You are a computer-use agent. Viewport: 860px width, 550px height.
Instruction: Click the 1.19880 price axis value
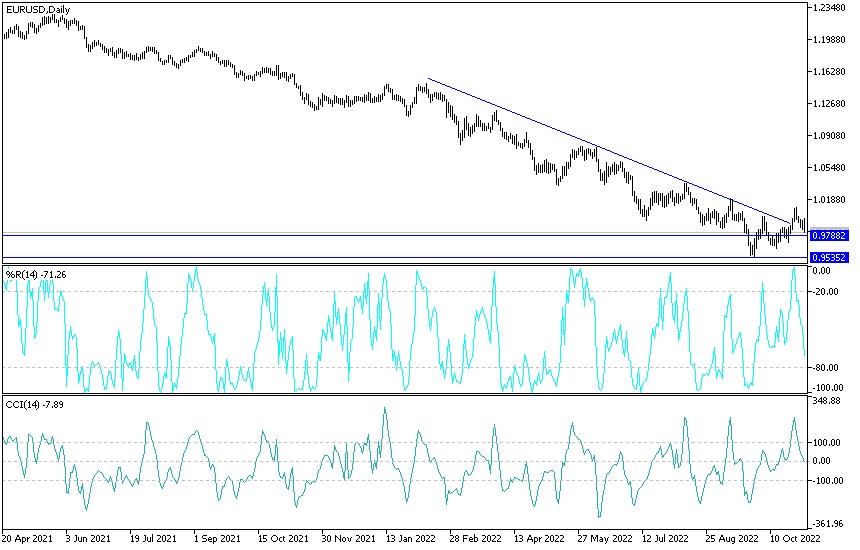[x=830, y=39]
